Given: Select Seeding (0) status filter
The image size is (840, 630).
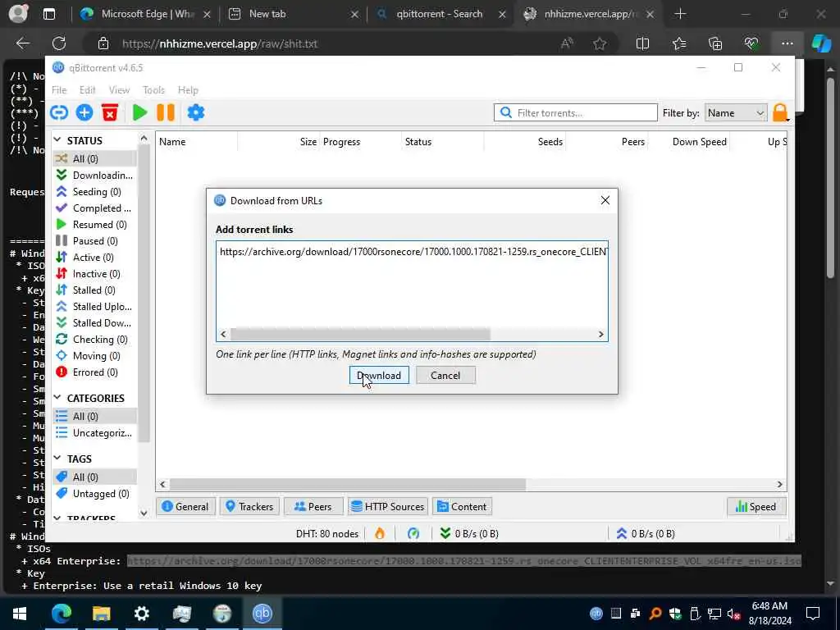Looking at the screenshot, I should point(95,192).
